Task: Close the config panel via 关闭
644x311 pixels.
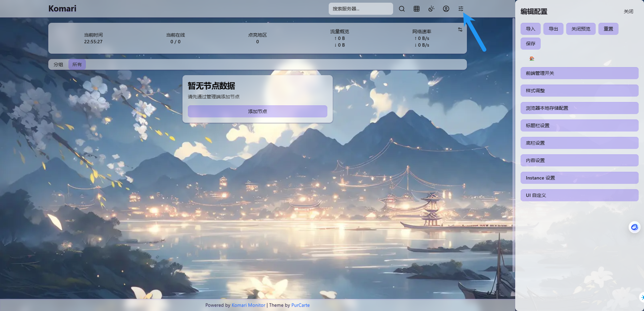Action: pyautogui.click(x=628, y=11)
